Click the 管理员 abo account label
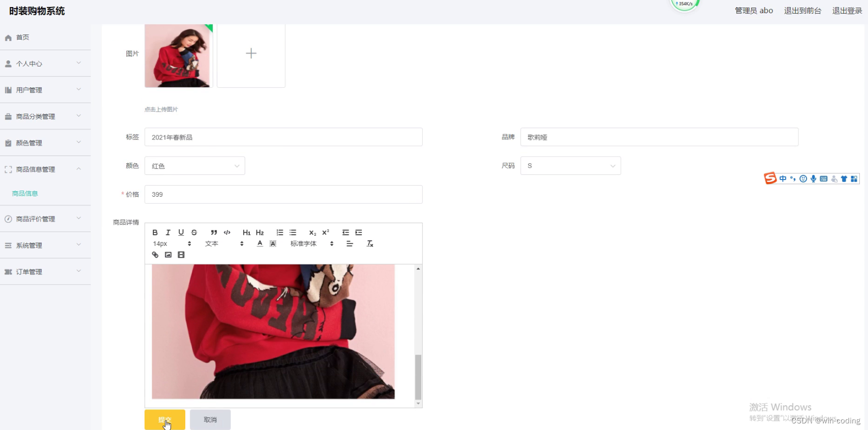 [754, 11]
